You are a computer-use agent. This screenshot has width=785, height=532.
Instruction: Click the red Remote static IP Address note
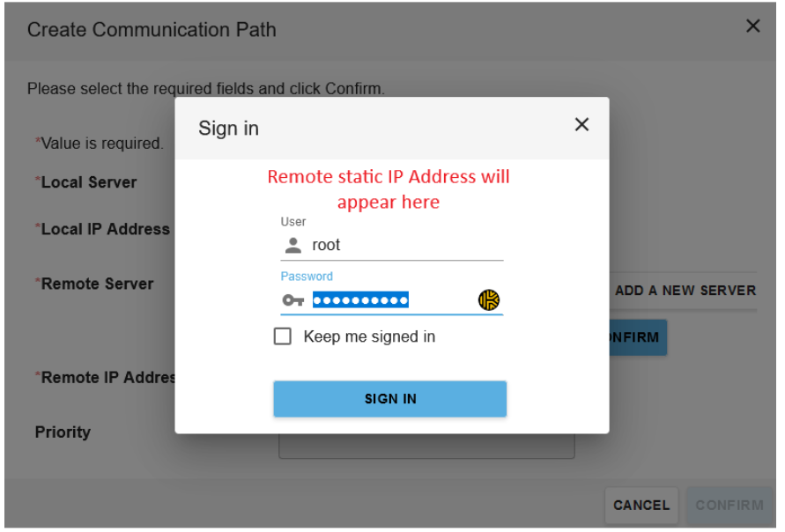[x=389, y=189]
